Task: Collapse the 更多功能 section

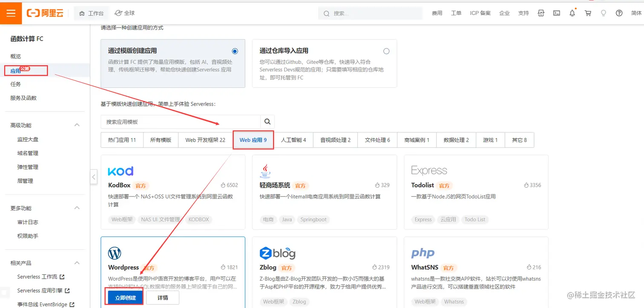Action: [x=77, y=208]
